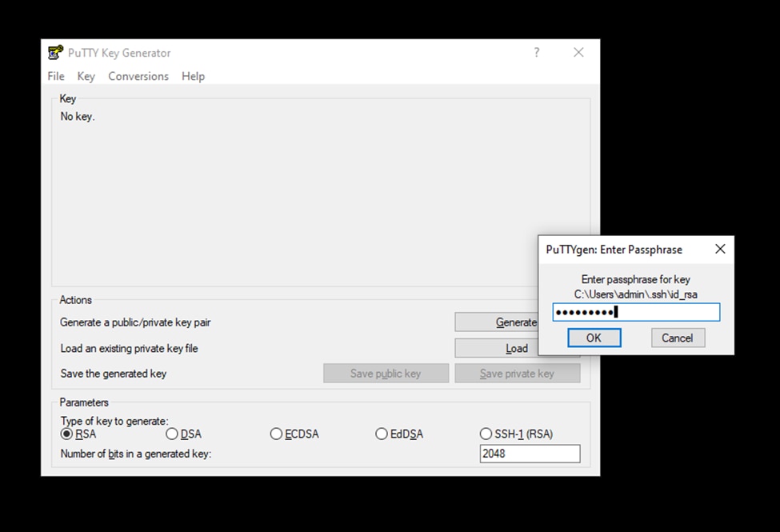Close the PuTTY Key Generator window

(578, 52)
